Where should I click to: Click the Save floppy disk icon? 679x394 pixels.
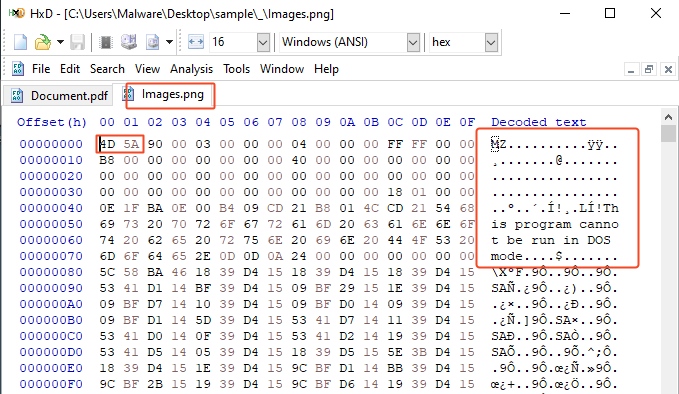point(78,42)
